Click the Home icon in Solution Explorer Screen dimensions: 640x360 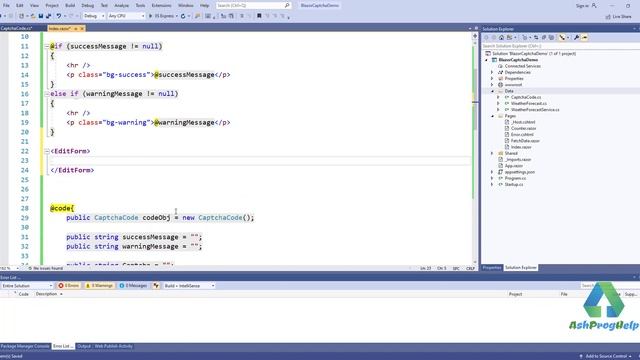coord(501,38)
